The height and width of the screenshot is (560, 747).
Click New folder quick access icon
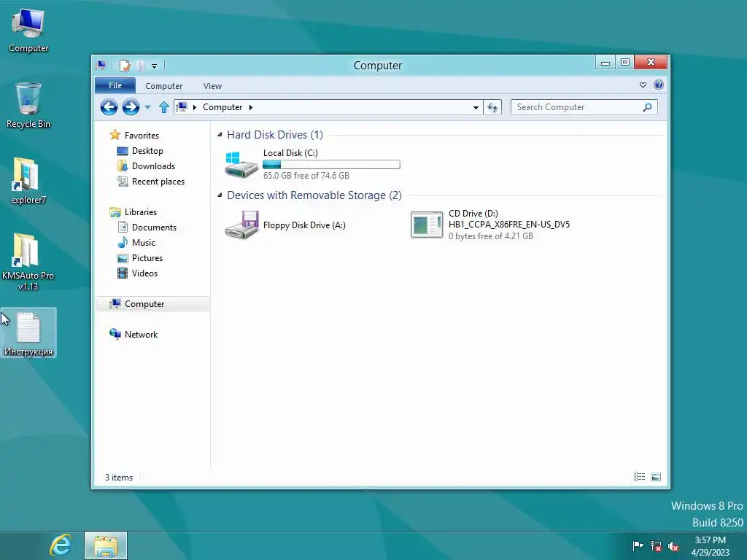pyautogui.click(x=140, y=65)
